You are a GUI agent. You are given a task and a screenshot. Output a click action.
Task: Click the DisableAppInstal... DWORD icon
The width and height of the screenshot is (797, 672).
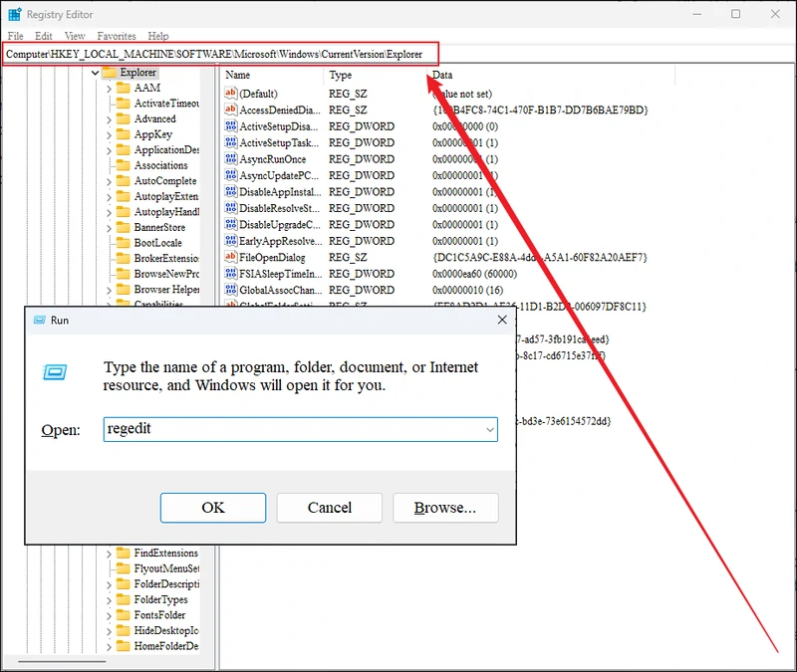point(231,191)
